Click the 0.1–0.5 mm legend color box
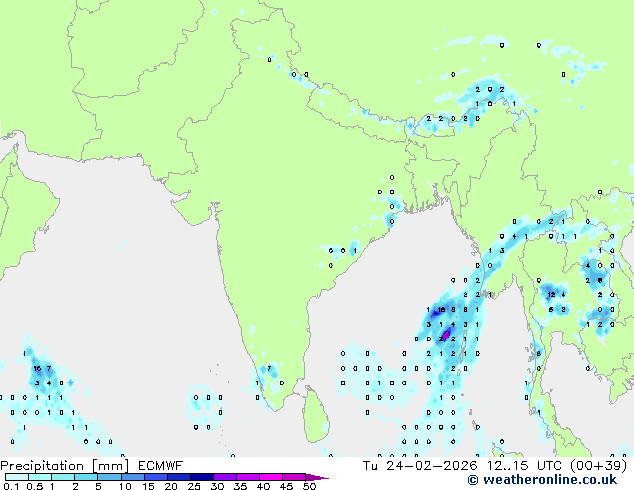The image size is (634, 490). (17, 477)
